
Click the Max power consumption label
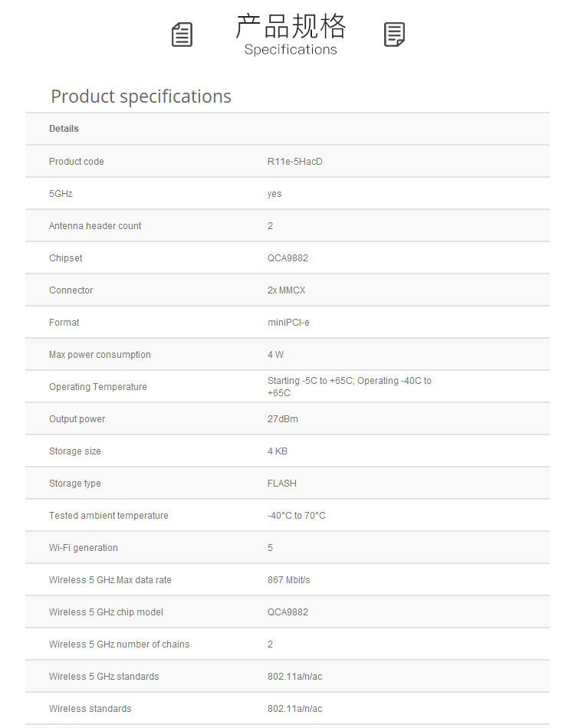tap(100, 355)
